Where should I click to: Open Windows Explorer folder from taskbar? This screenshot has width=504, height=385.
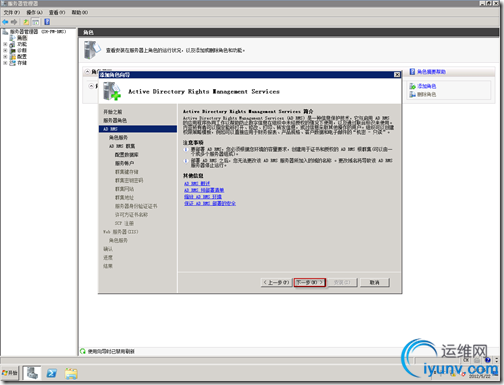tap(71, 373)
